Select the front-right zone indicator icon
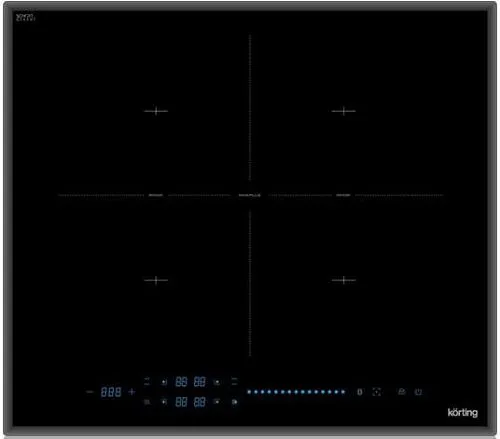 click(217, 402)
